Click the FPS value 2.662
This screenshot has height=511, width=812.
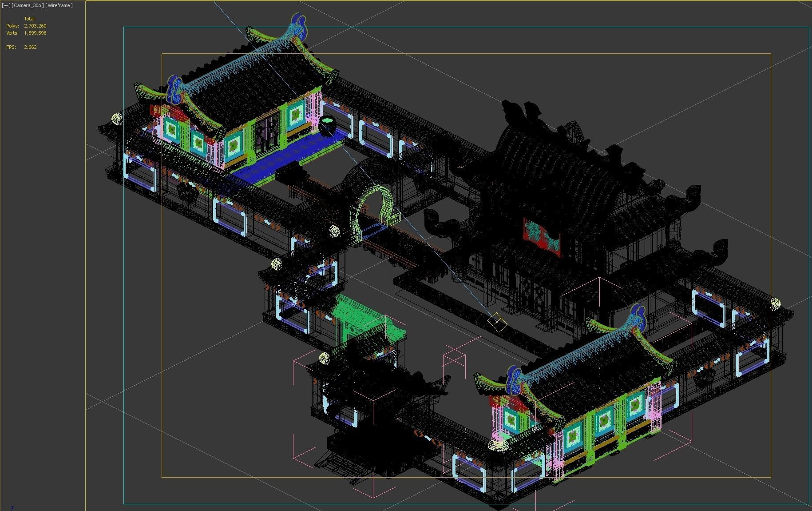30,47
